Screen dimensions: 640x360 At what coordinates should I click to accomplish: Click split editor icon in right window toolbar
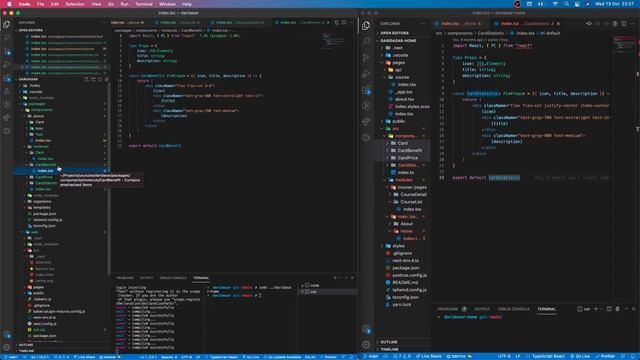[624, 24]
